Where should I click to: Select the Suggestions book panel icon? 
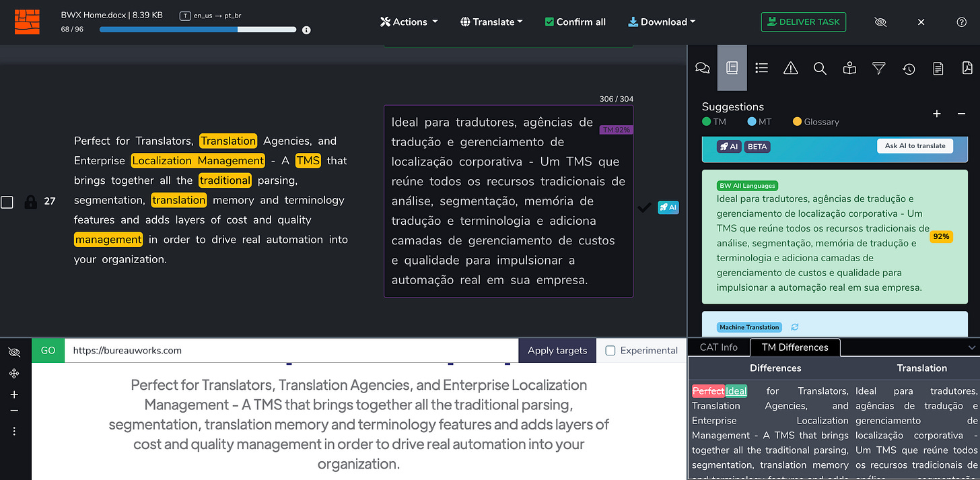tap(732, 68)
